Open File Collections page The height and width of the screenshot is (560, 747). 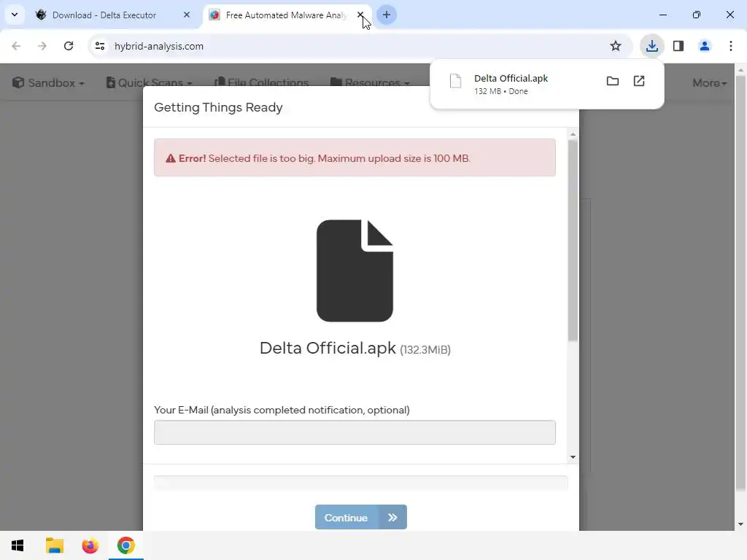(262, 83)
